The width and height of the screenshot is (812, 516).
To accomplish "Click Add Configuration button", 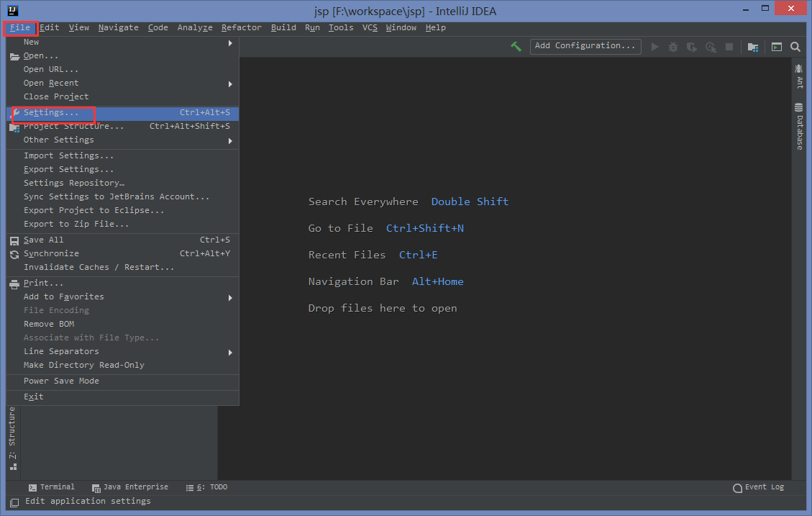I will pyautogui.click(x=585, y=46).
